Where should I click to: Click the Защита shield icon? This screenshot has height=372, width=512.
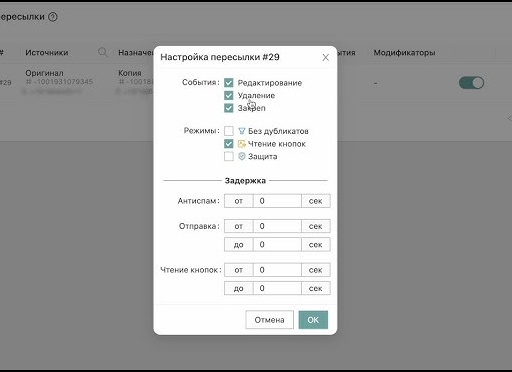click(x=242, y=156)
